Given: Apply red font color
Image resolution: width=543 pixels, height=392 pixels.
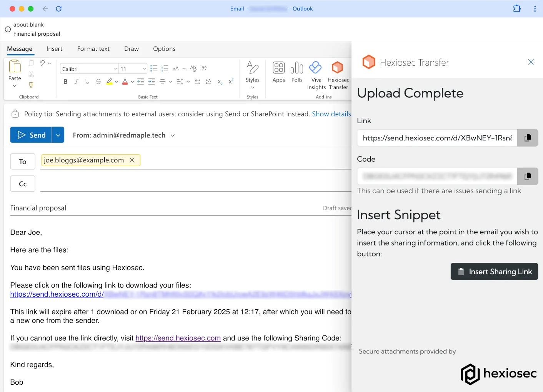Looking at the screenshot, I should click(125, 82).
